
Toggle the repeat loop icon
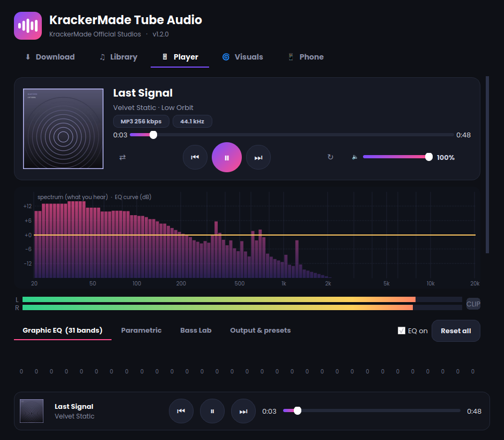[x=330, y=157]
